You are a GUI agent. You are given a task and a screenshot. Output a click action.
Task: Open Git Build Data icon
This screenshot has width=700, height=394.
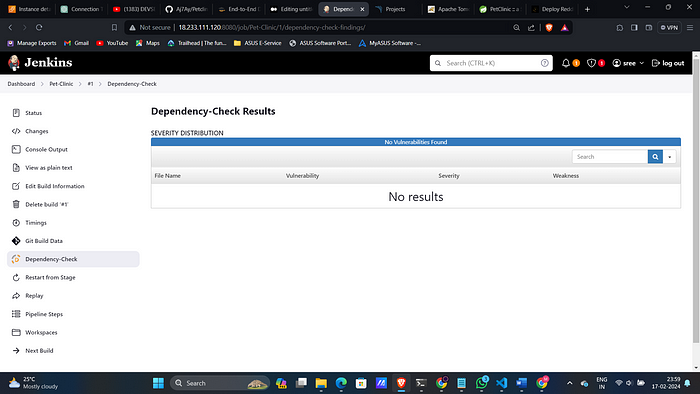coord(16,241)
